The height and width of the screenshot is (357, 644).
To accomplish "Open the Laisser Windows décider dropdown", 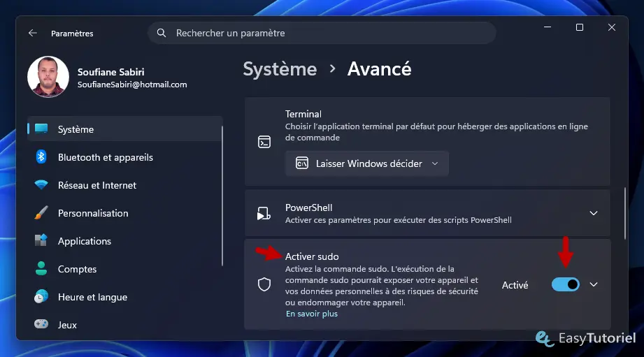I will (367, 163).
